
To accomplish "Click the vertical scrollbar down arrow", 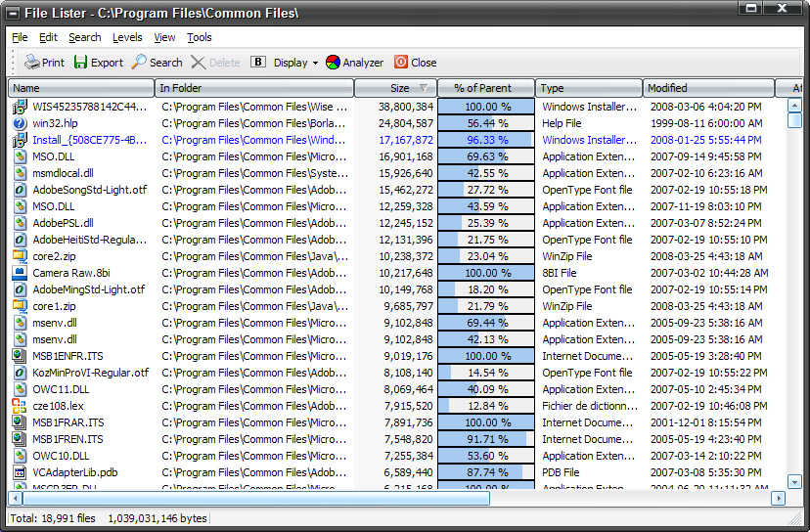I will point(794,481).
